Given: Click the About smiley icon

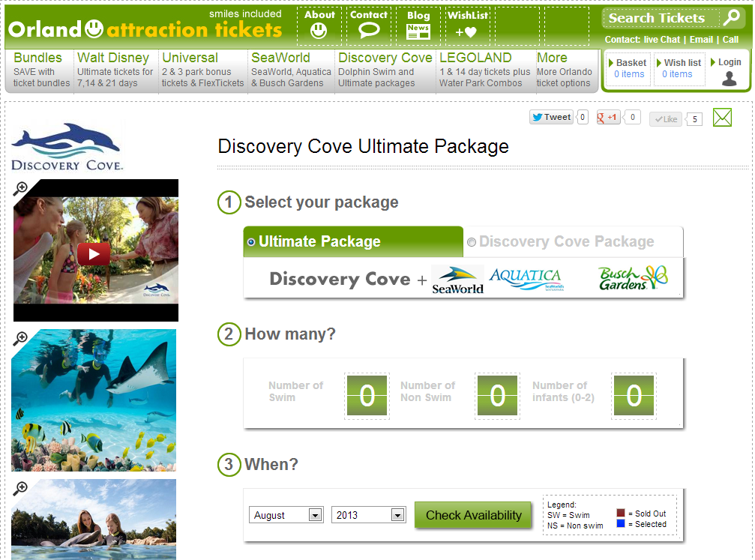Looking at the screenshot, I should [319, 31].
